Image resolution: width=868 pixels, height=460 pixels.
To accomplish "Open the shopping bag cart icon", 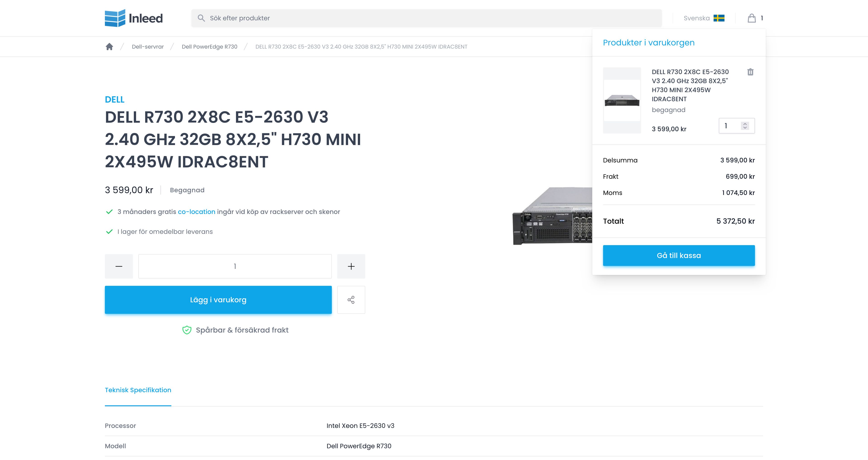I will coord(751,18).
